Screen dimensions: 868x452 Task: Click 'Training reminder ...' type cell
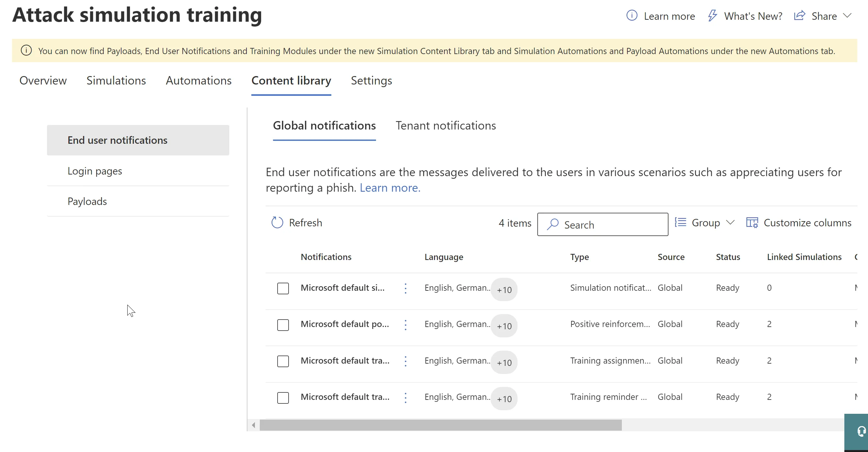click(609, 397)
